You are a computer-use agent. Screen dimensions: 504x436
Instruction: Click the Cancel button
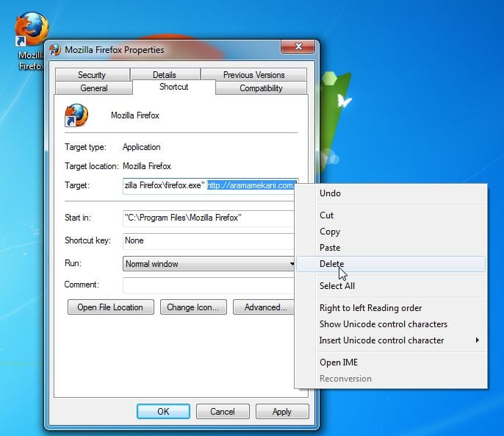pyautogui.click(x=223, y=412)
